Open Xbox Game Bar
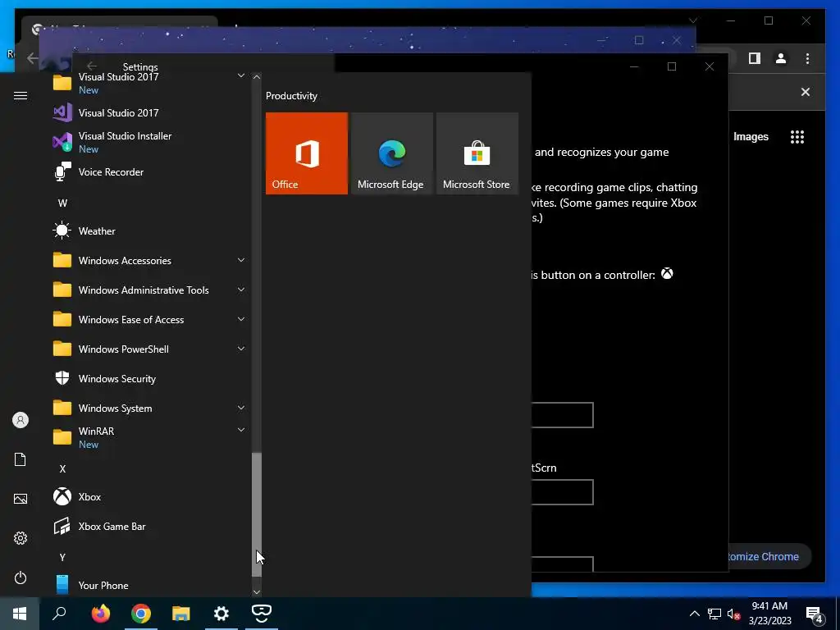This screenshot has width=840, height=630. [112, 526]
